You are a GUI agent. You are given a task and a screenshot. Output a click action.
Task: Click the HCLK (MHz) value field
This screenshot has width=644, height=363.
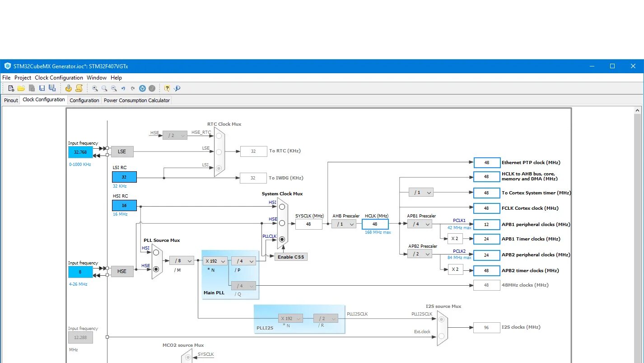(x=375, y=224)
